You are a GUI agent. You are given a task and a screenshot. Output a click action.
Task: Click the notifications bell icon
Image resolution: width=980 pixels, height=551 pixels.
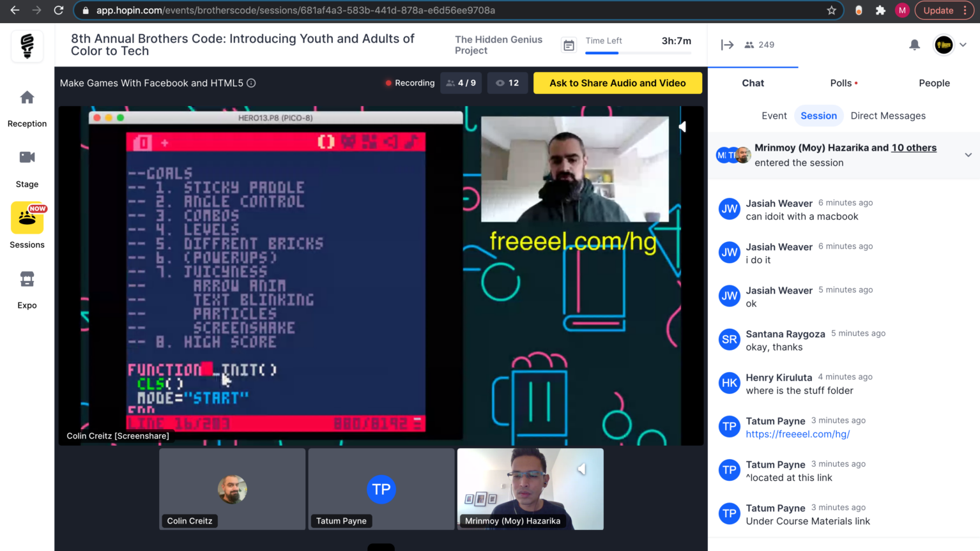pyautogui.click(x=914, y=45)
